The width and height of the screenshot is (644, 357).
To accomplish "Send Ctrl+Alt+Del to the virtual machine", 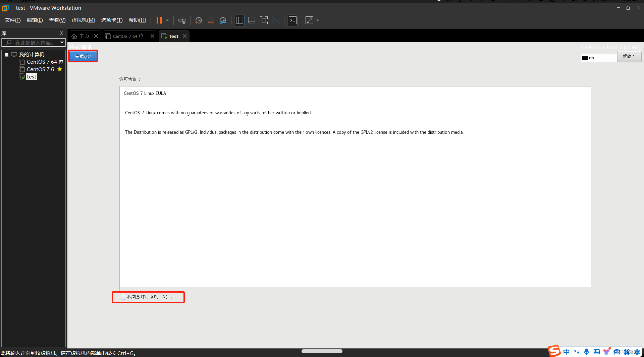I will [x=182, y=20].
